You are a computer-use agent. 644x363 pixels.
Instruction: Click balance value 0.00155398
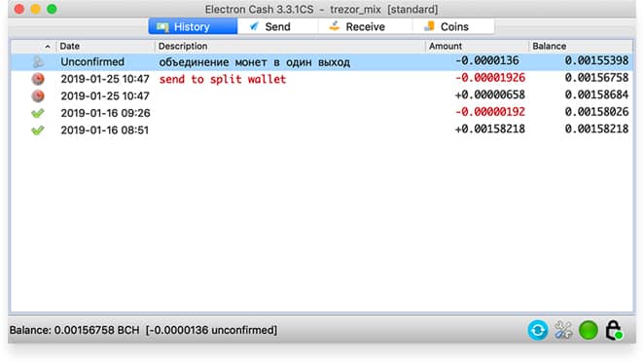(x=596, y=61)
